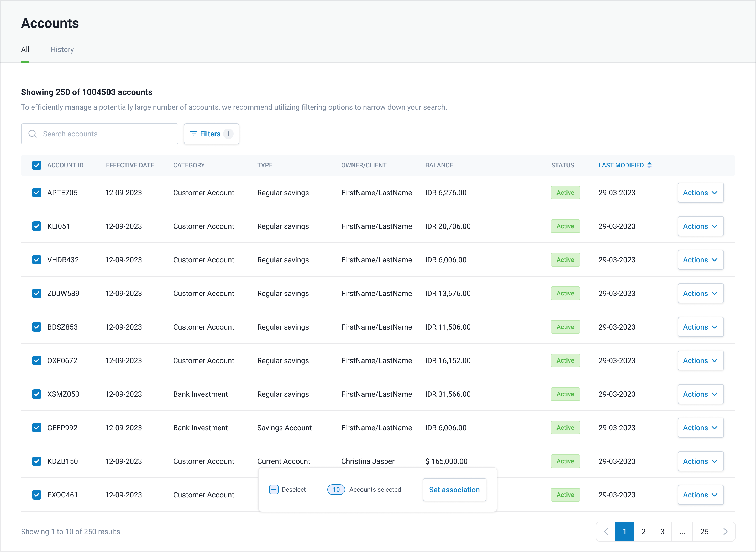Click the filter lines icon
The height and width of the screenshot is (552, 756).
193,134
